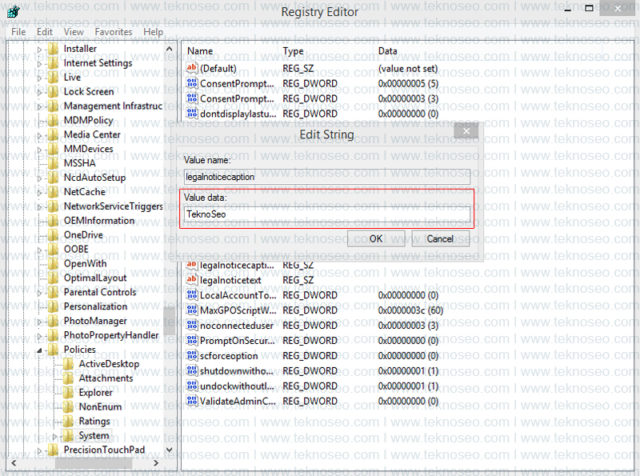The image size is (640, 476).
Task: Click OK in Edit String dialog
Action: (376, 239)
